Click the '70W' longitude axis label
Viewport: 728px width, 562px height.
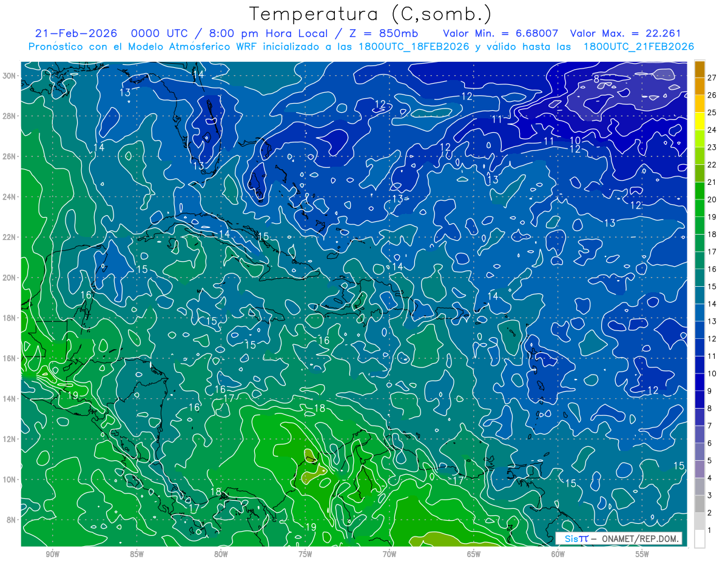[x=389, y=554]
